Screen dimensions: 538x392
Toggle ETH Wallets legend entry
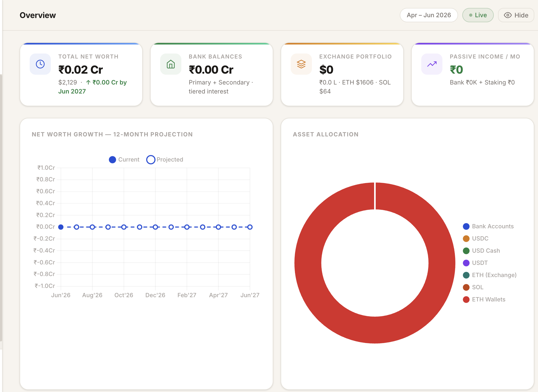[x=484, y=299]
